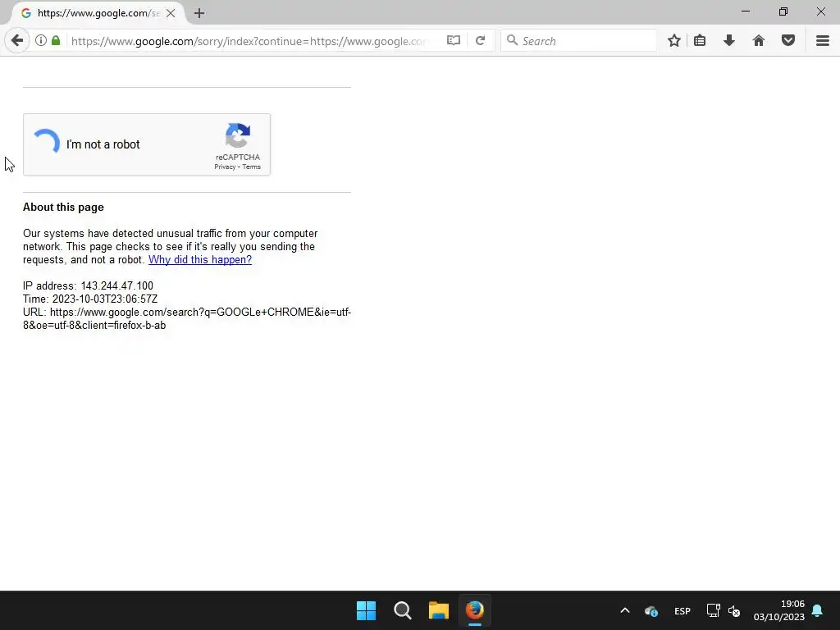Screen dimensions: 840x630
Task: Expand the hidden system tray icons
Action: click(624, 610)
